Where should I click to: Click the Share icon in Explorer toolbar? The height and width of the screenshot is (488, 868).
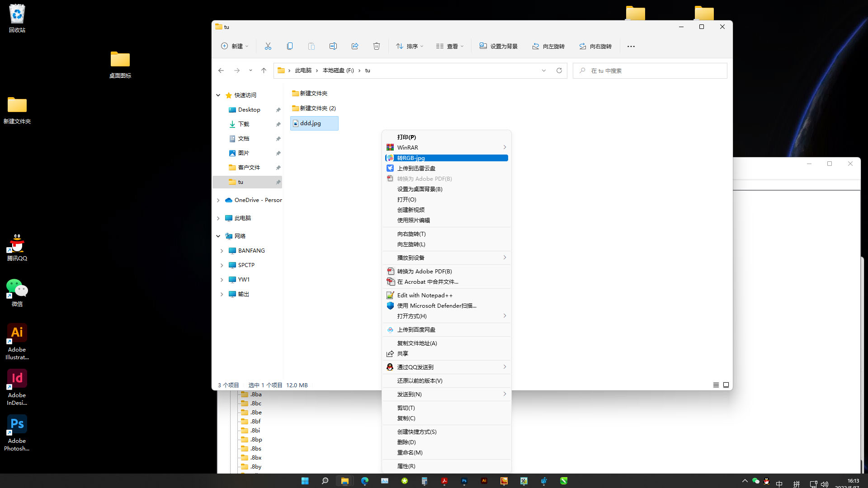(x=355, y=46)
